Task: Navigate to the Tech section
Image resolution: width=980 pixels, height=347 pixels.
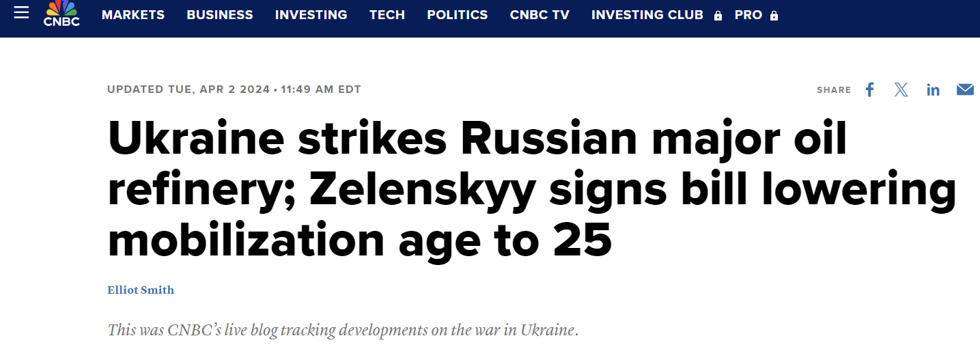Action: click(387, 14)
